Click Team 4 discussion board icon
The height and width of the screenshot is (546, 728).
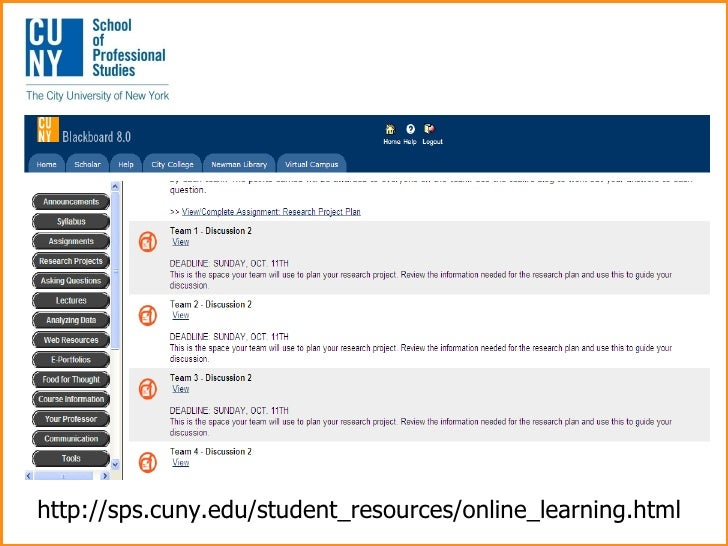coord(148,462)
